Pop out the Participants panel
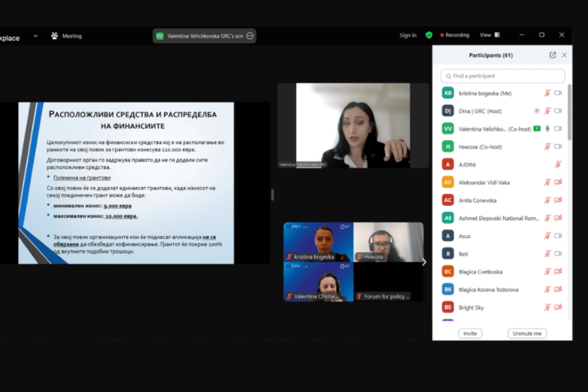This screenshot has width=588, height=392. tap(553, 55)
